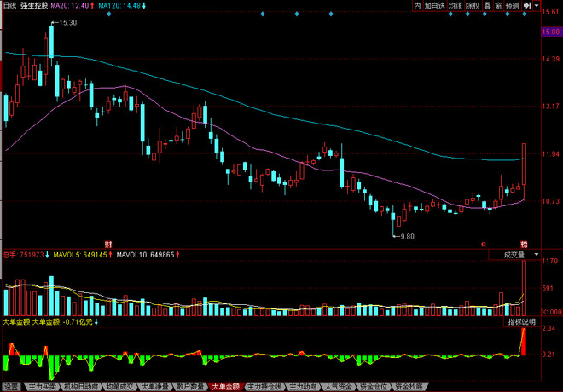Select the highlighted 大单金额 tab
Image resolution: width=563 pixels, height=392 pixels.
point(226,387)
